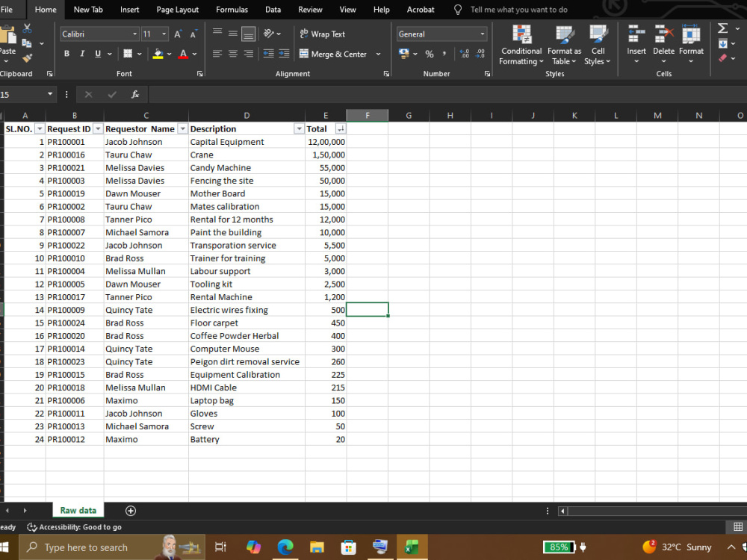Click the Clear eraser icon
747x560 pixels.
[722, 58]
